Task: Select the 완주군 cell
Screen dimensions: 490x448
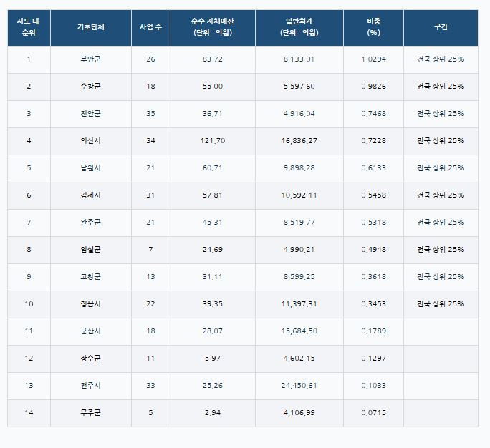Action: coord(91,223)
